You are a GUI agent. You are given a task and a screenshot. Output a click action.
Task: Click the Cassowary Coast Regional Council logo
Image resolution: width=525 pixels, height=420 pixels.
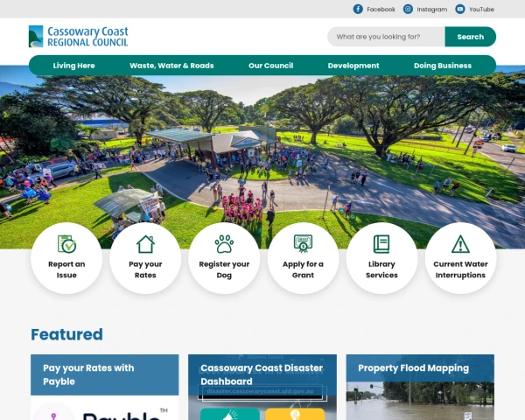coord(79,37)
